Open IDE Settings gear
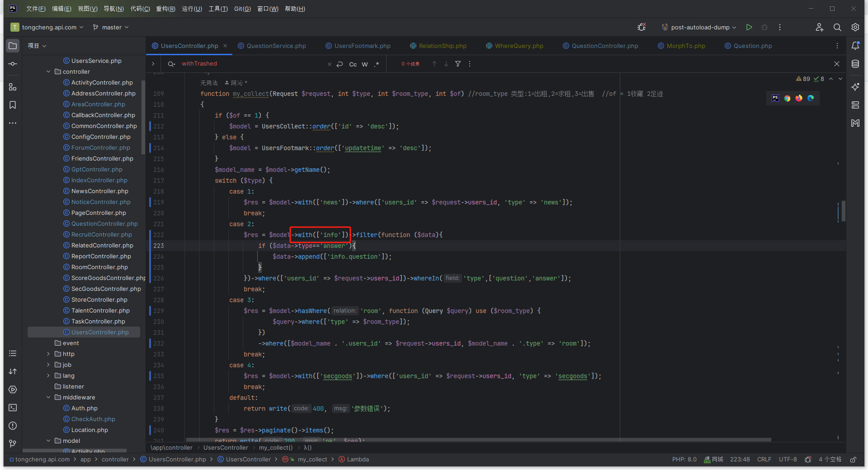The width and height of the screenshot is (868, 470). click(x=855, y=27)
